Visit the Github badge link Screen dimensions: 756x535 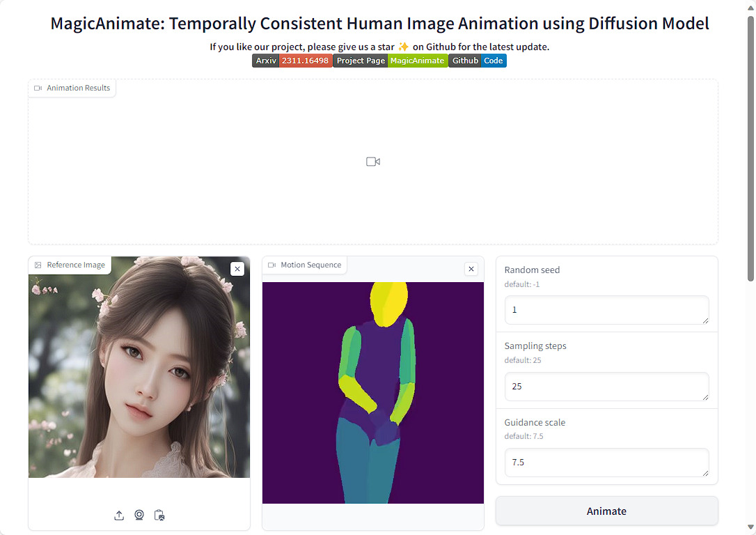465,61
